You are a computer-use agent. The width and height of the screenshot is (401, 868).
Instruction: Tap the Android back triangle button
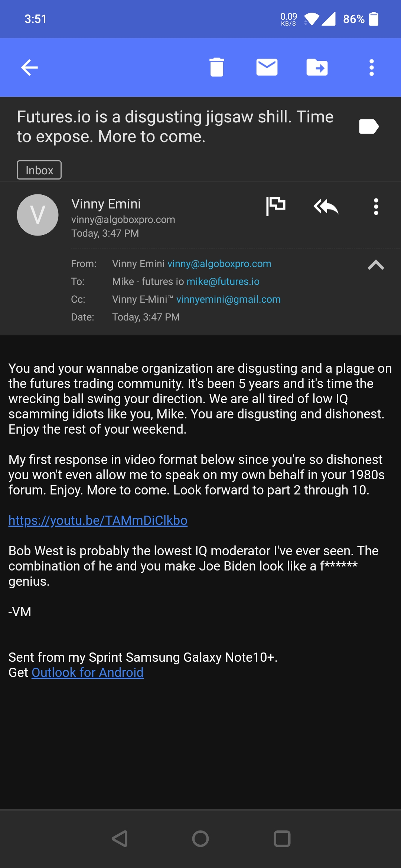(120, 838)
